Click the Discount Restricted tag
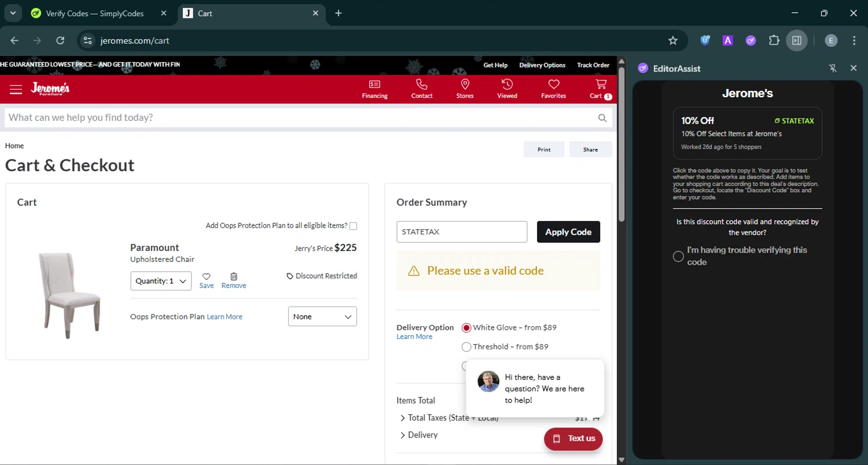868x465 pixels. click(x=322, y=276)
